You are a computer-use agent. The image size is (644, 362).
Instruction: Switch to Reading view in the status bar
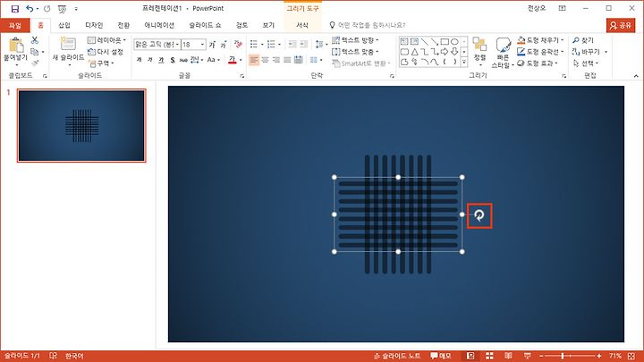[508, 356]
